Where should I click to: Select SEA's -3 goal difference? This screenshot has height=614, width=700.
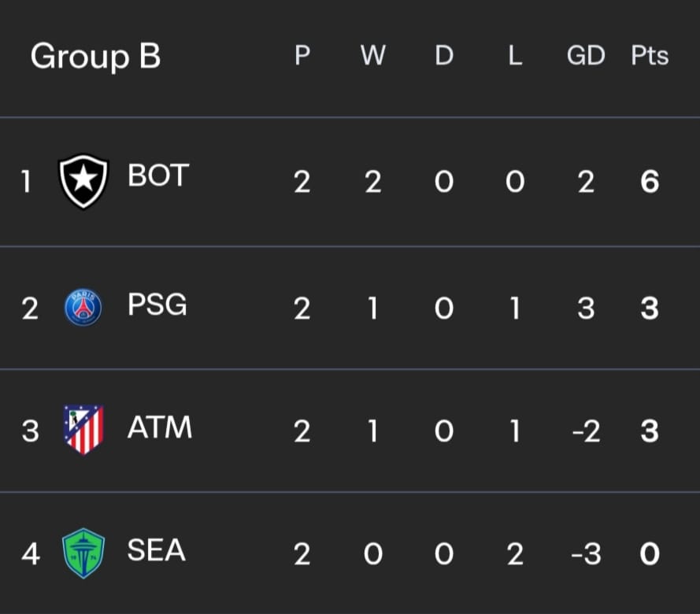click(586, 554)
